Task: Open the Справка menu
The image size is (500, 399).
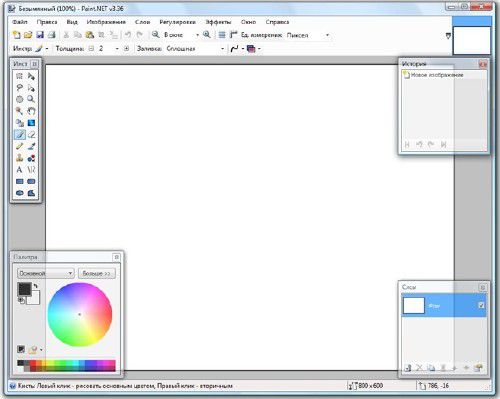Action: pyautogui.click(x=277, y=22)
